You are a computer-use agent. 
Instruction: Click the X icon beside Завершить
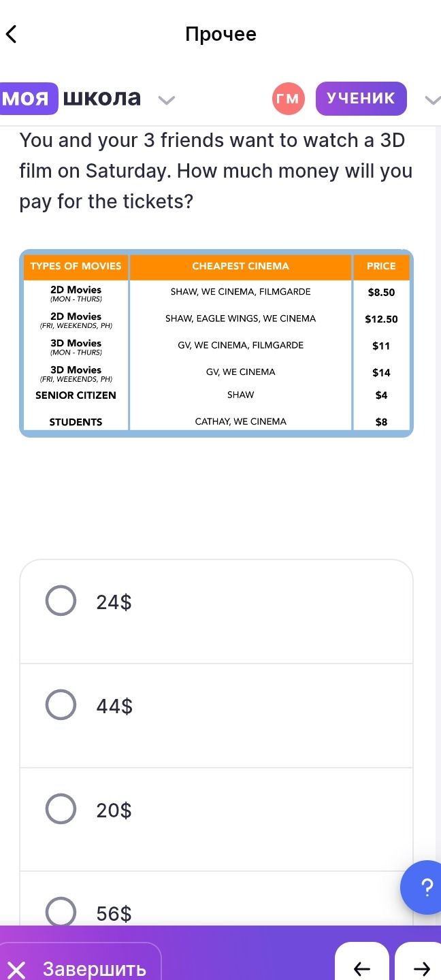coord(17,969)
